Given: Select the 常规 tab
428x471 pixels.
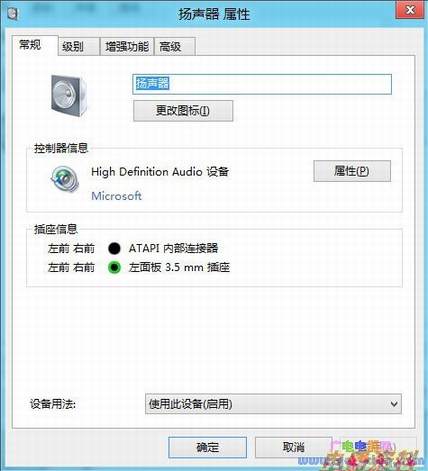Looking at the screenshot, I should [x=35, y=45].
